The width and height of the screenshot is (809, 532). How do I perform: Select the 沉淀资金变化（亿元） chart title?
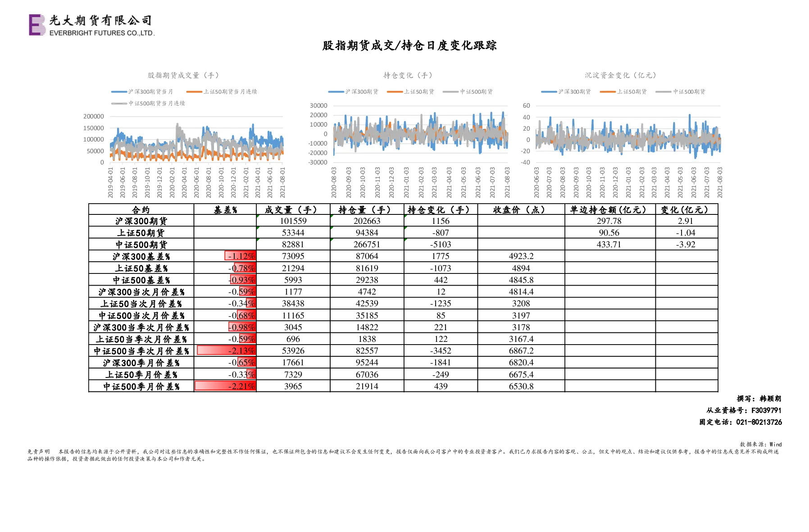coord(621,75)
